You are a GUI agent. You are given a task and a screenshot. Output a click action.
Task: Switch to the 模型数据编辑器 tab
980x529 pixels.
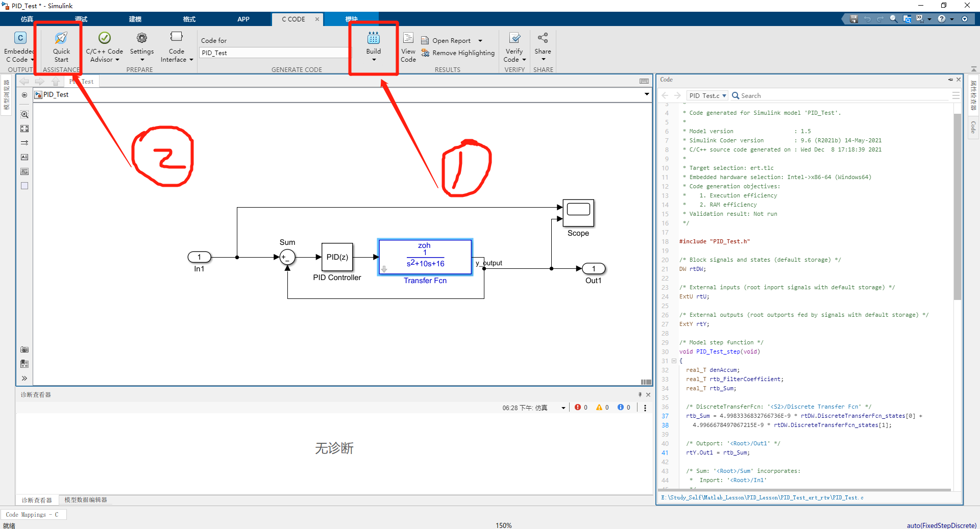click(x=86, y=500)
